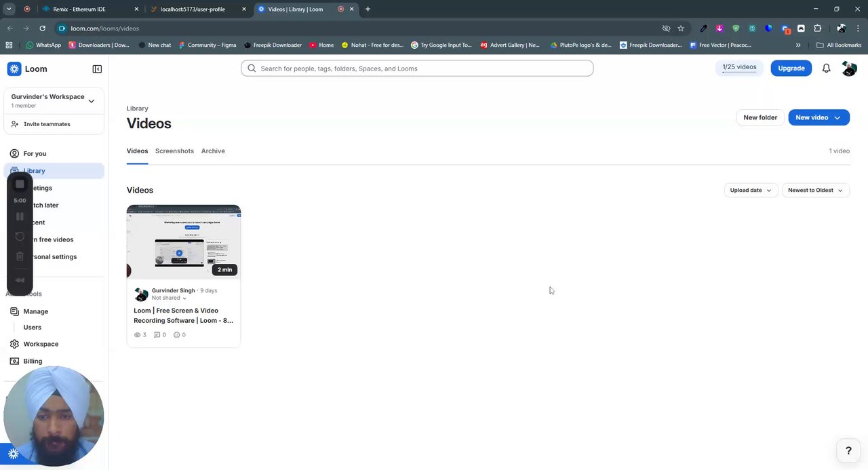868x470 pixels.
Task: Switch to the Videos tab
Action: [137, 151]
